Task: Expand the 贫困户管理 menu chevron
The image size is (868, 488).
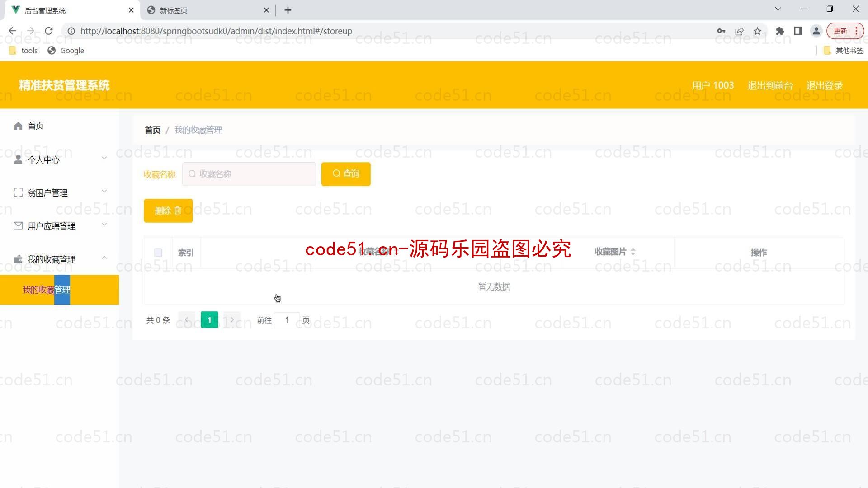Action: pyautogui.click(x=104, y=191)
